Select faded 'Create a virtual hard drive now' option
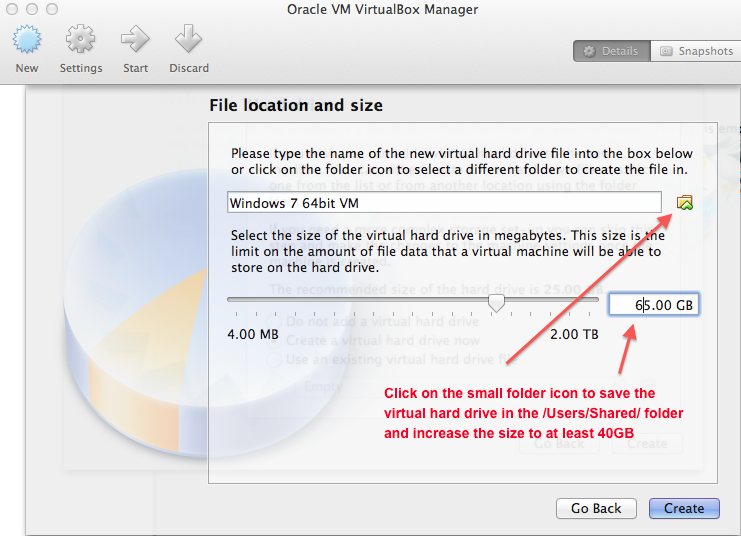Viewport: 741px width, 536px height. tap(271, 341)
